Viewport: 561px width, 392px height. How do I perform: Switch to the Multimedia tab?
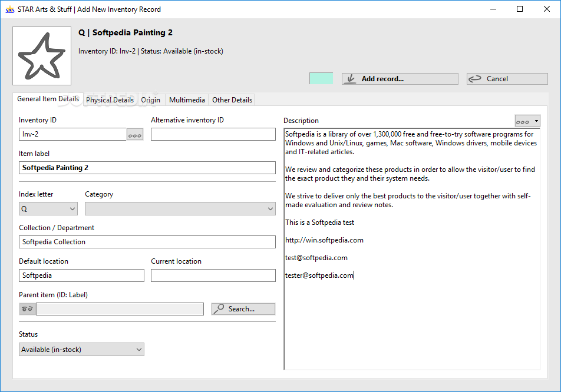tap(187, 100)
